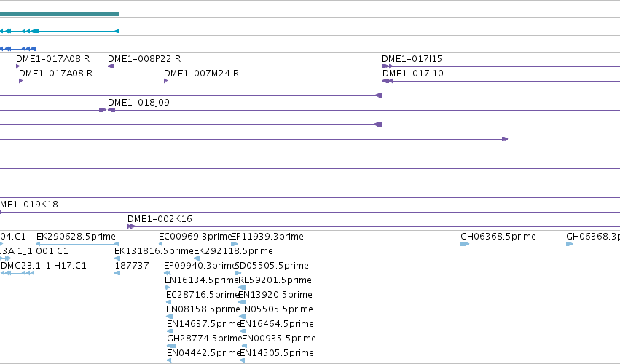Select the EN05505.5prime label
Screen dimensions: 620x364
pyautogui.click(x=276, y=309)
